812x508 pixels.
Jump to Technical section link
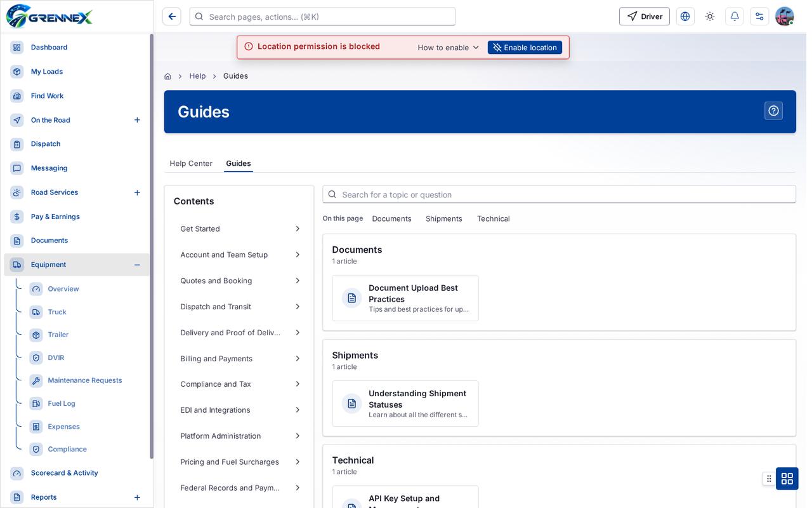[x=494, y=218]
